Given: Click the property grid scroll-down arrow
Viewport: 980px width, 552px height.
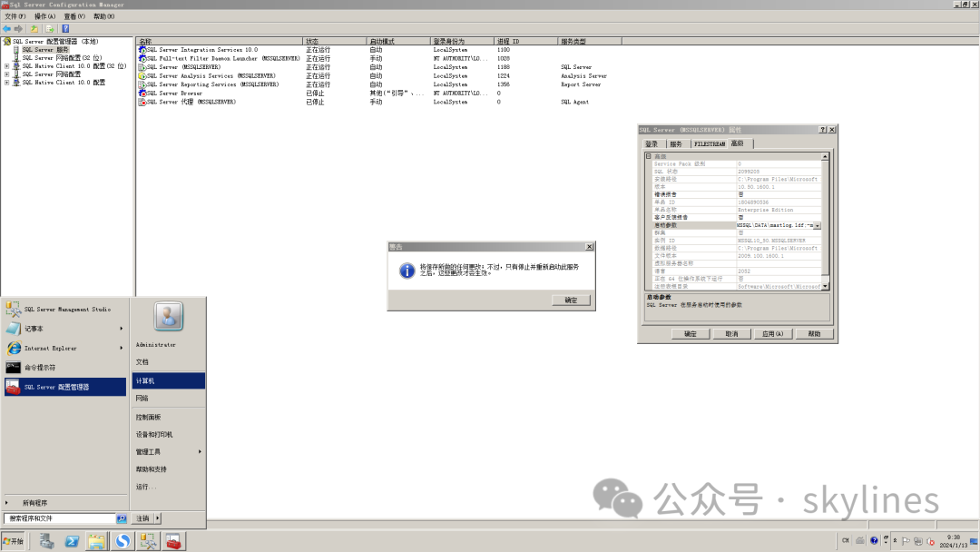Looking at the screenshot, I should (825, 286).
